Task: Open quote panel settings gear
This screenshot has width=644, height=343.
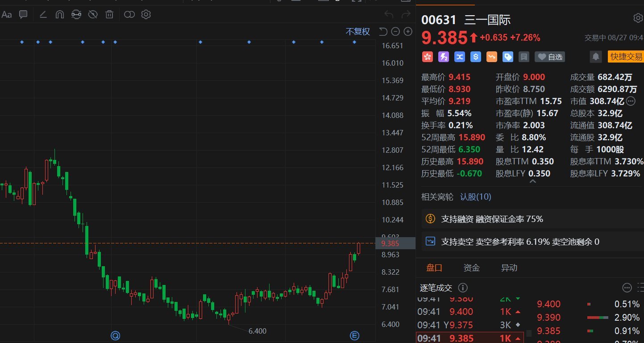Action: (x=638, y=18)
